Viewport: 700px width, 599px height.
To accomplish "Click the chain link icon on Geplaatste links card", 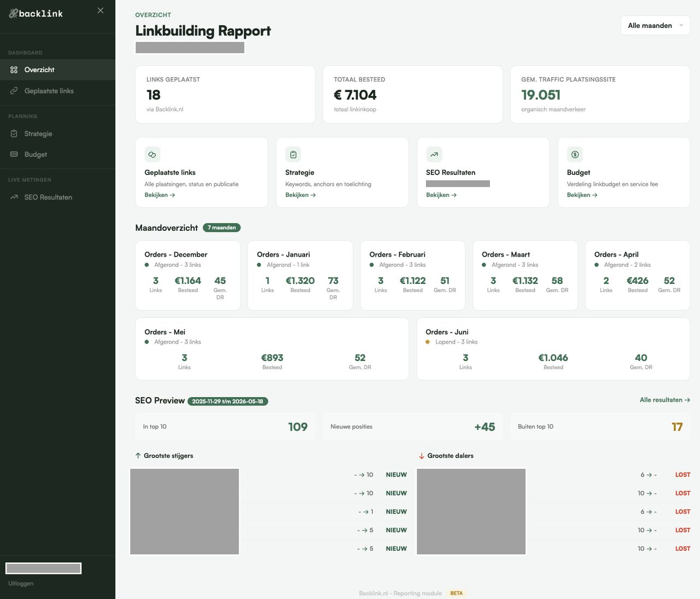I will pyautogui.click(x=153, y=155).
